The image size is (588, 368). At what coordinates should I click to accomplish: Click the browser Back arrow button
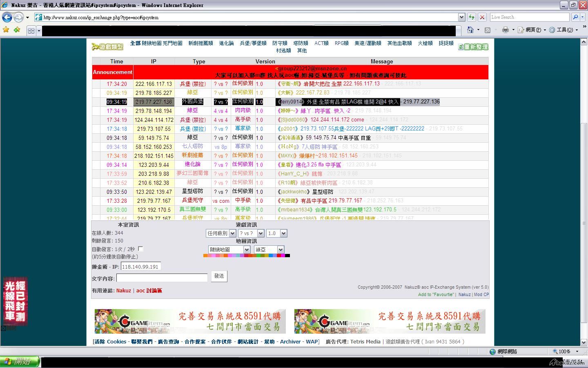(7, 17)
